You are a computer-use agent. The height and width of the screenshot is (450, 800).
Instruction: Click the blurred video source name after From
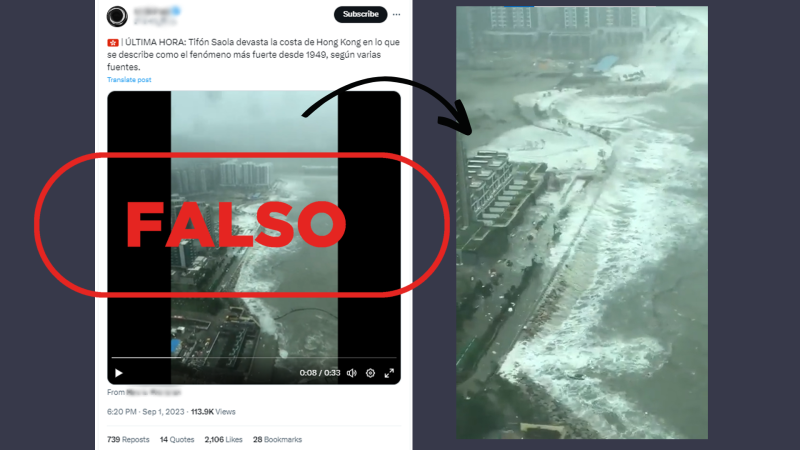[x=153, y=392]
